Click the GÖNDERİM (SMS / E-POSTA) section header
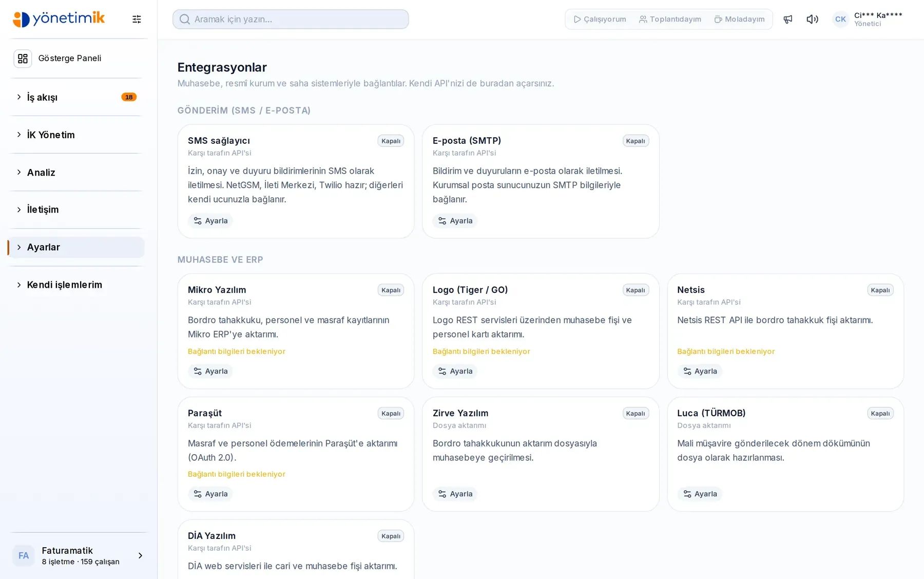The image size is (924, 579). 244,110
